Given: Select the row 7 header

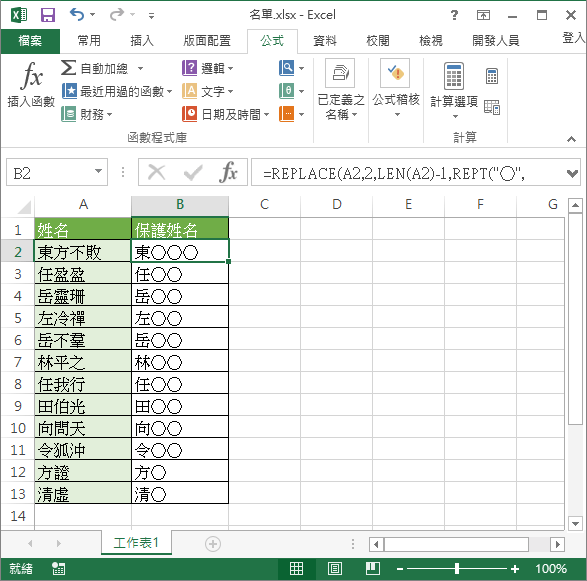Looking at the screenshot, I should point(18,362).
